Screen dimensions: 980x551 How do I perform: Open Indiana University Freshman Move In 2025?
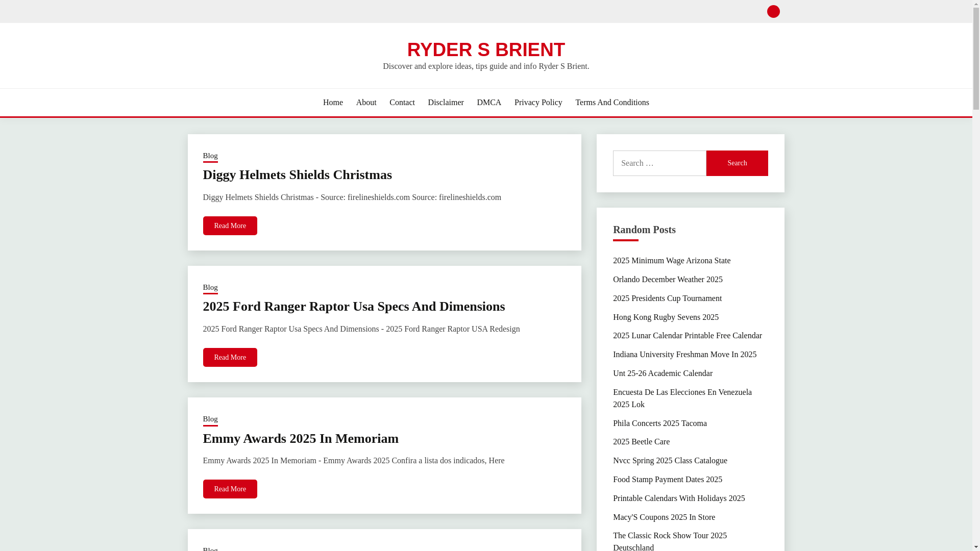click(x=684, y=355)
